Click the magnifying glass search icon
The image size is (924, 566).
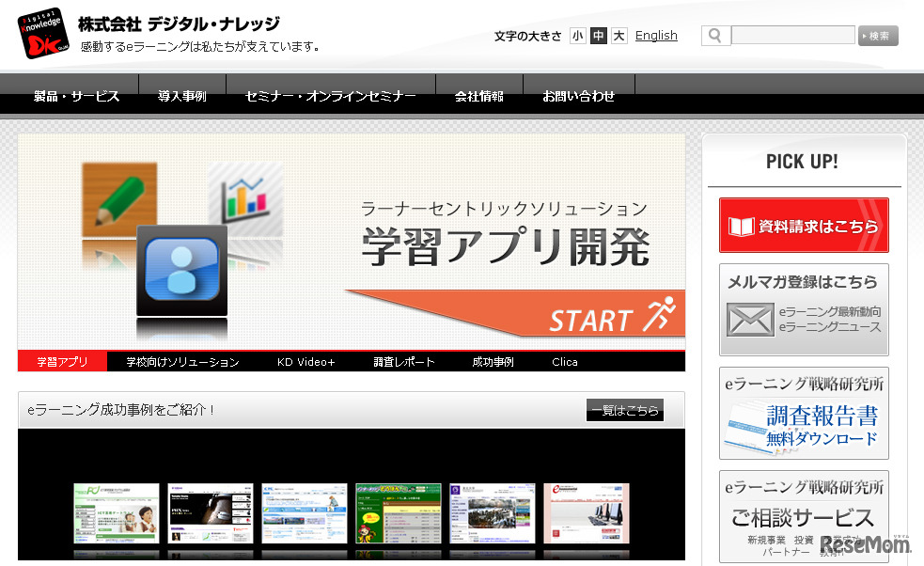(x=714, y=34)
